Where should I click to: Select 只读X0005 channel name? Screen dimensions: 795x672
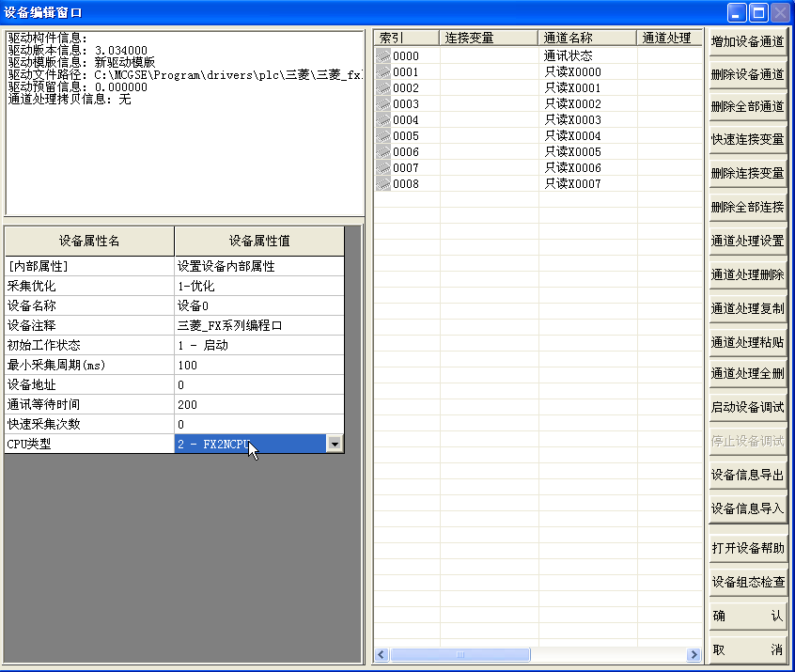click(573, 151)
